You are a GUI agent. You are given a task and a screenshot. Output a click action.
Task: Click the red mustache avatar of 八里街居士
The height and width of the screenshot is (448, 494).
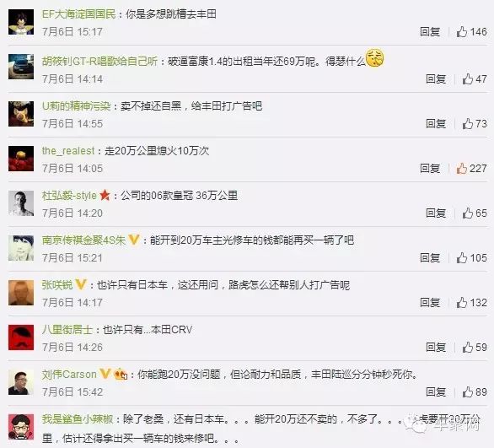click(21, 337)
